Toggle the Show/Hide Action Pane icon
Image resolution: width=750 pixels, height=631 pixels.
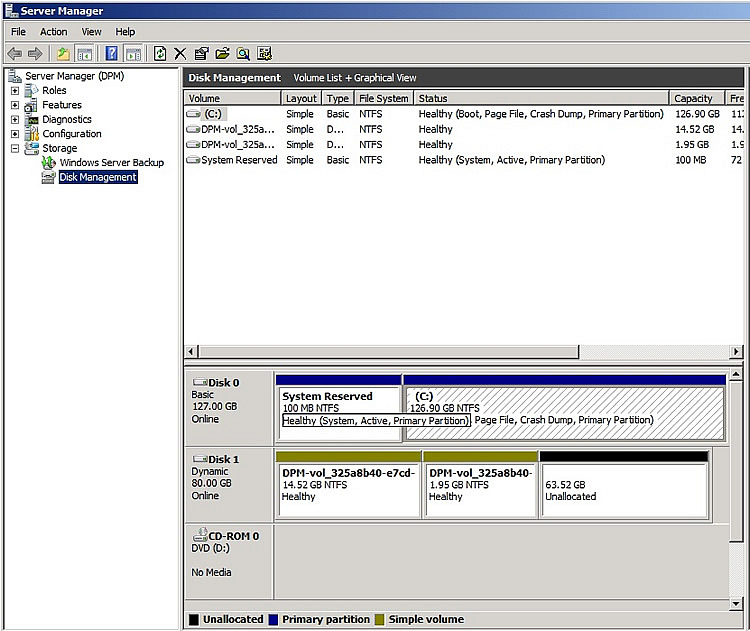(133, 53)
